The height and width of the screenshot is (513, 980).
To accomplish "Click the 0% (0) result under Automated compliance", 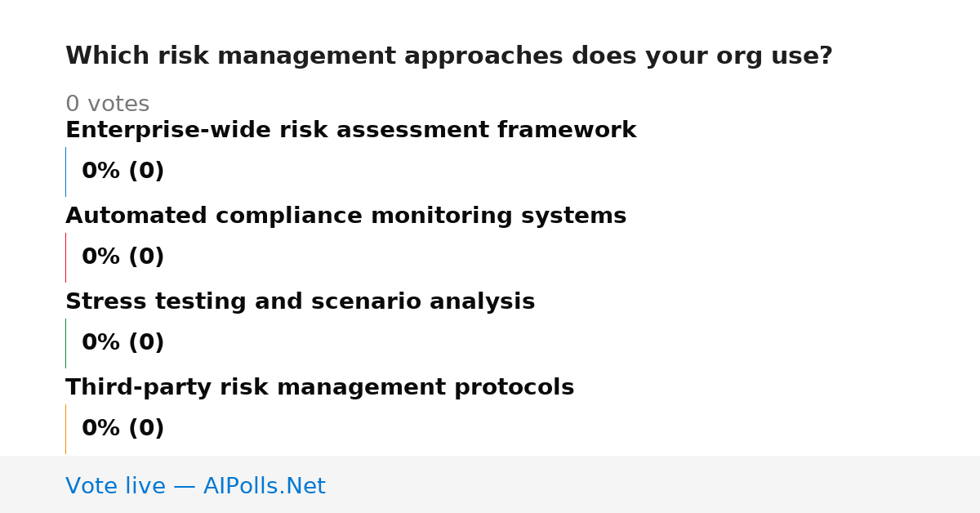I will [x=122, y=257].
